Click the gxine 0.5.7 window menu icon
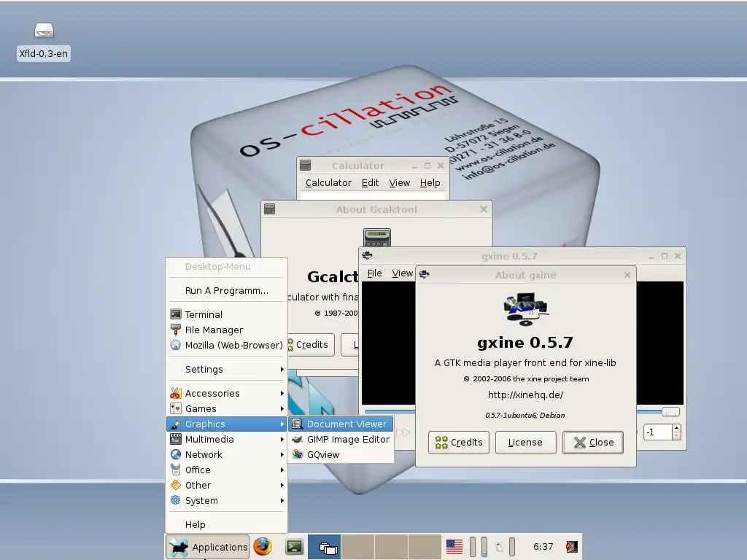Image resolution: width=747 pixels, height=560 pixels. coord(368,256)
